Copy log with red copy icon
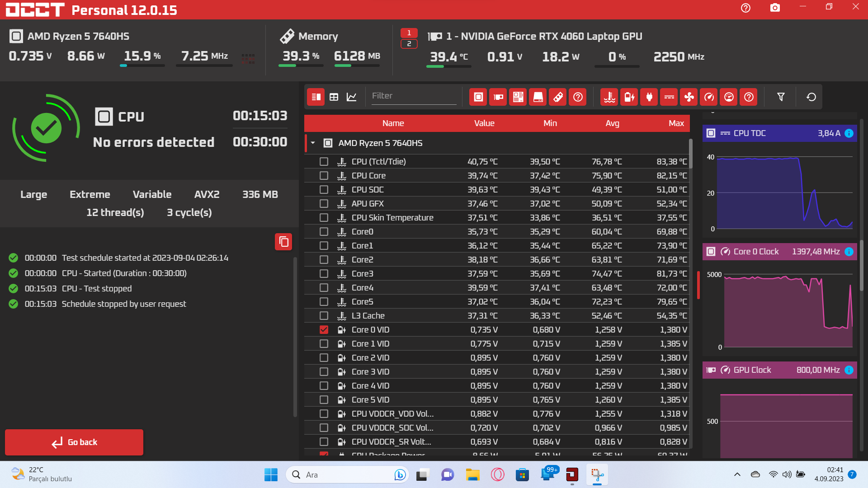Viewport: 868px width, 488px height. click(283, 242)
